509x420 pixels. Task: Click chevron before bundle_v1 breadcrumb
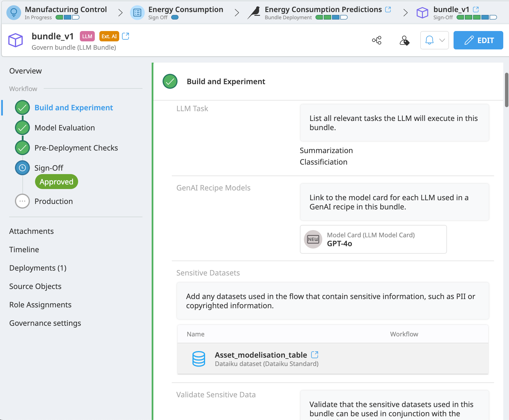tap(405, 13)
